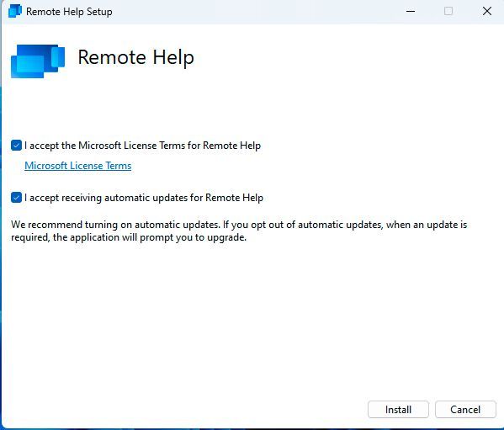504x430 pixels.
Task: Click the 'Remote Help' heading text
Action: (136, 57)
